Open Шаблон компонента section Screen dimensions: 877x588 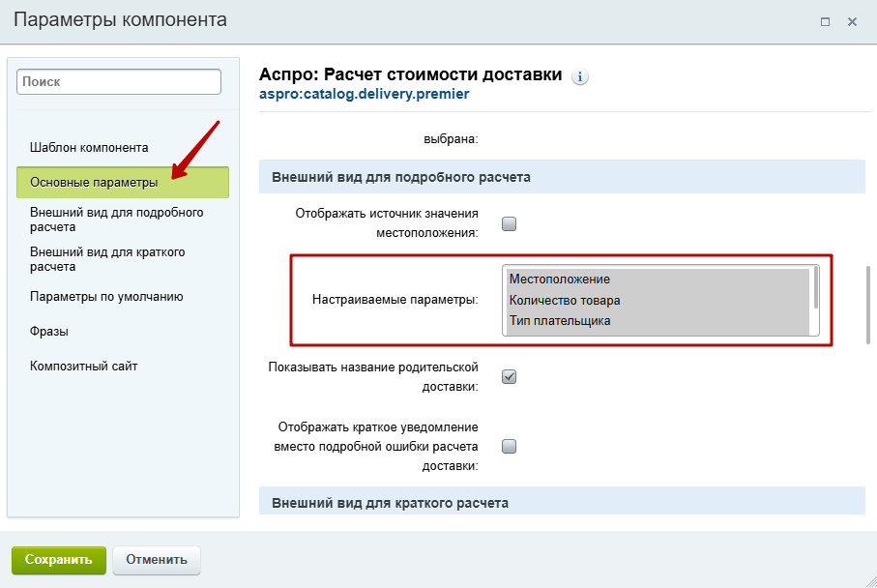pyautogui.click(x=89, y=148)
